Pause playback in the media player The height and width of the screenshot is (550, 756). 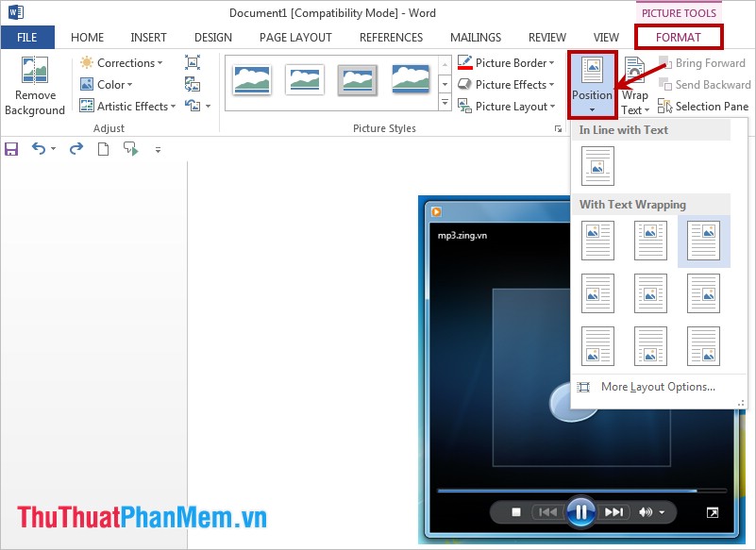[581, 511]
